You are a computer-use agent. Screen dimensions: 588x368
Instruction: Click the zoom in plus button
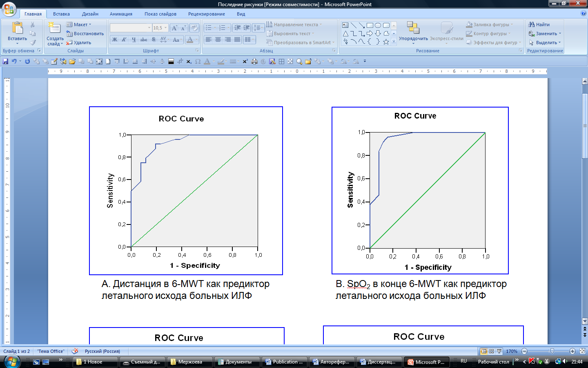[x=572, y=351]
